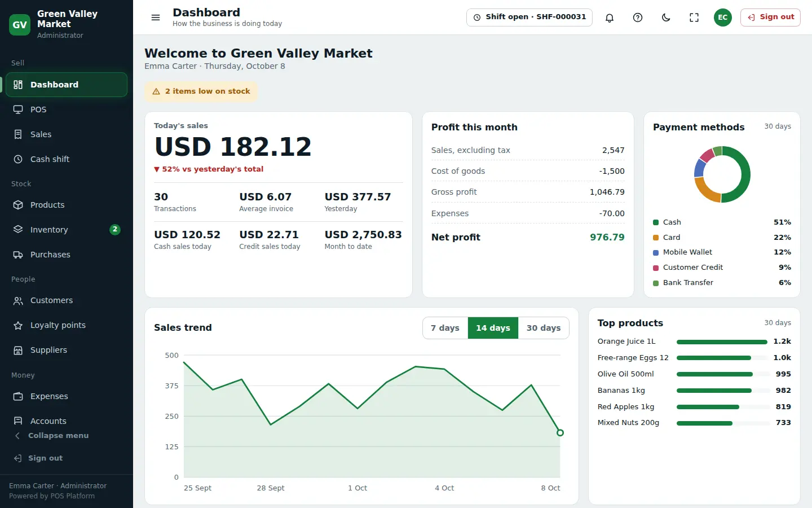Click the top-right Sign out button
Screen dimensions: 812x508
tap(770, 17)
